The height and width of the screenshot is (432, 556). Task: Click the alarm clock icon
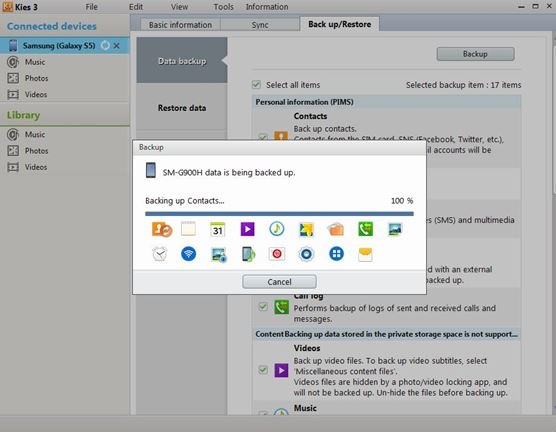(x=160, y=254)
